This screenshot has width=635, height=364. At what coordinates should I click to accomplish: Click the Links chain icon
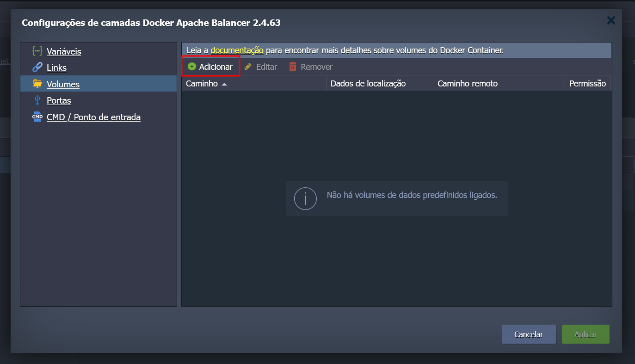pos(37,67)
